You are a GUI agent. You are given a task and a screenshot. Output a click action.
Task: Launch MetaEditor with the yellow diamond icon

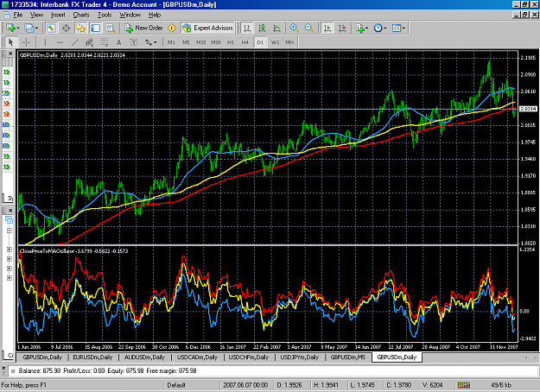172,28
